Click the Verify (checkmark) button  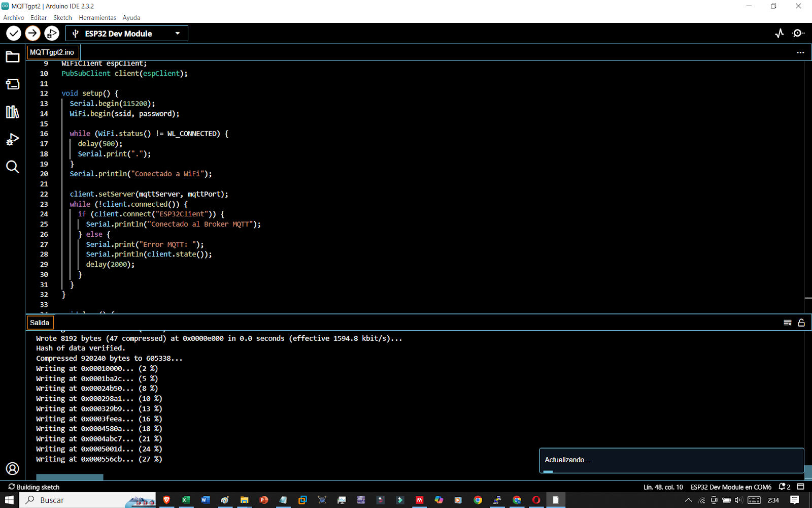[14, 34]
